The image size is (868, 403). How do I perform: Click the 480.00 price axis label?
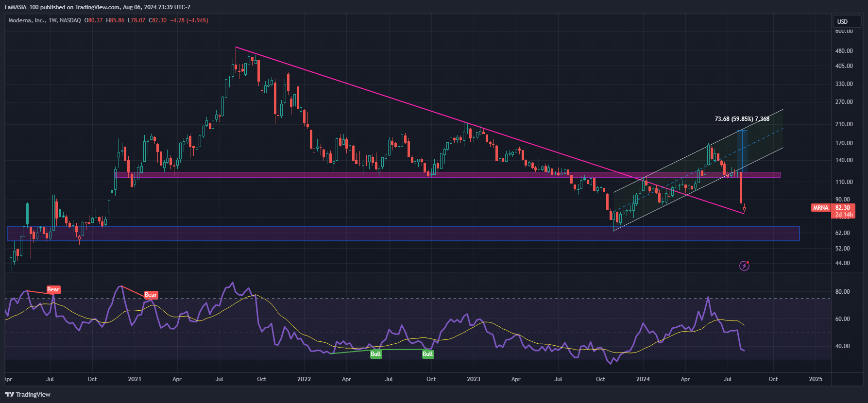point(844,51)
